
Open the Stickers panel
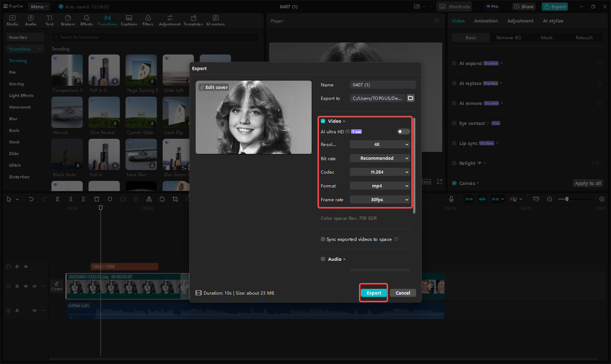(68, 20)
